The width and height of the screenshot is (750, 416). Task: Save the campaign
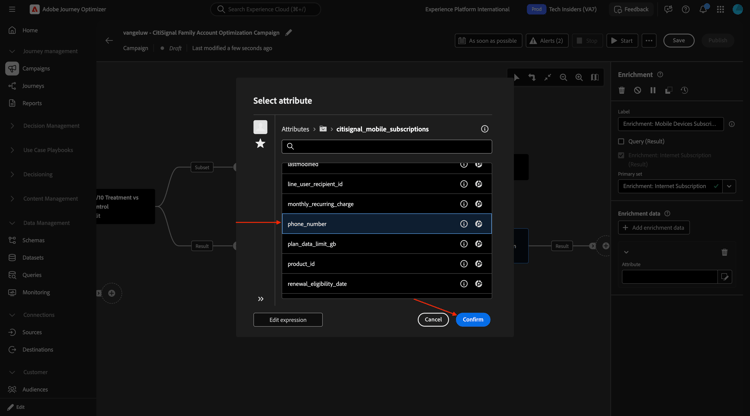(x=679, y=41)
